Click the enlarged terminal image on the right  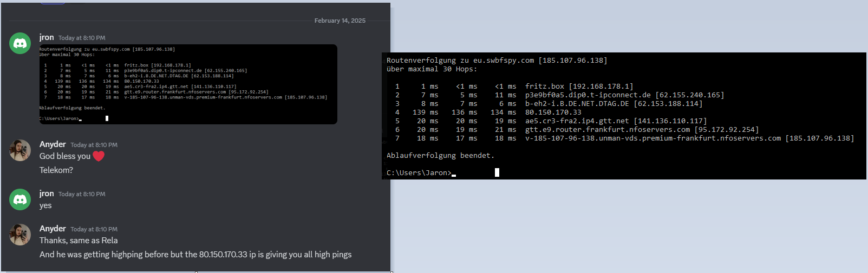pos(623,116)
